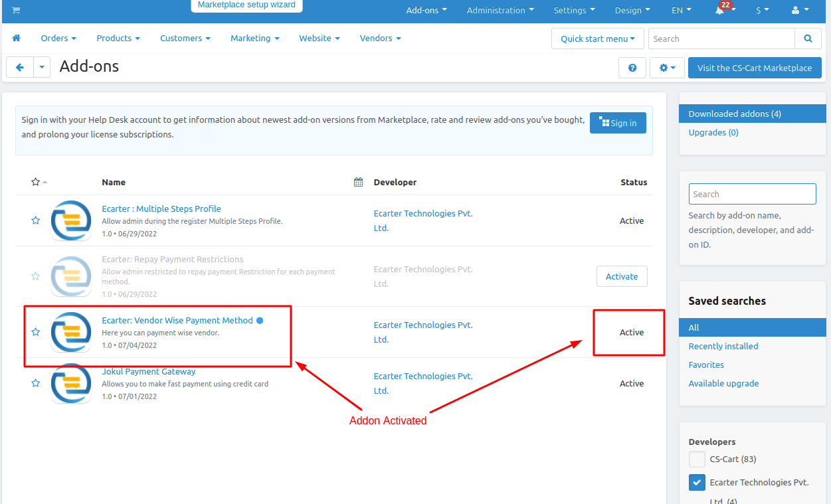Open the Design top menu
The width and height of the screenshot is (831, 504).
(x=632, y=11)
